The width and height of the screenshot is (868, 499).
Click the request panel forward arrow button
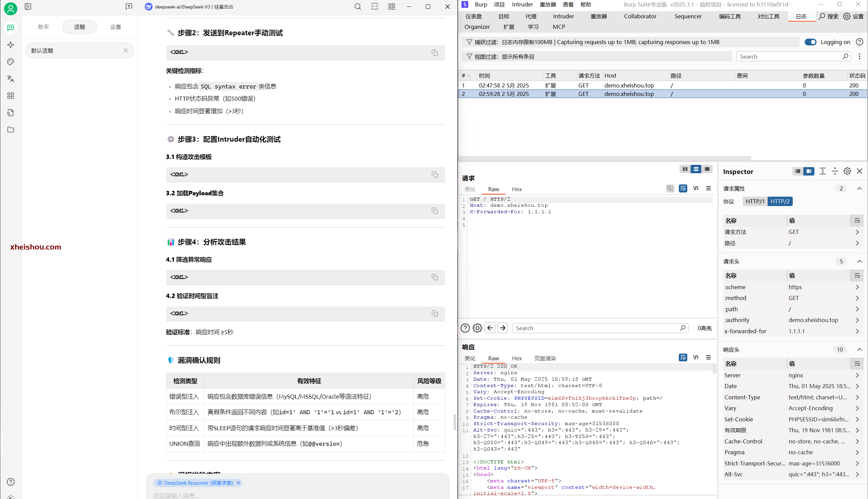pyautogui.click(x=503, y=328)
